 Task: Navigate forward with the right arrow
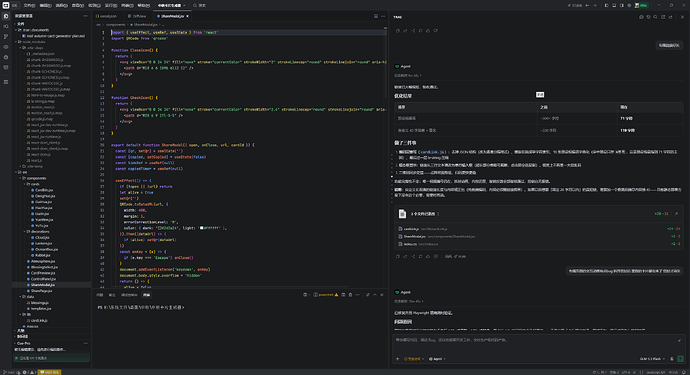coord(595,5)
